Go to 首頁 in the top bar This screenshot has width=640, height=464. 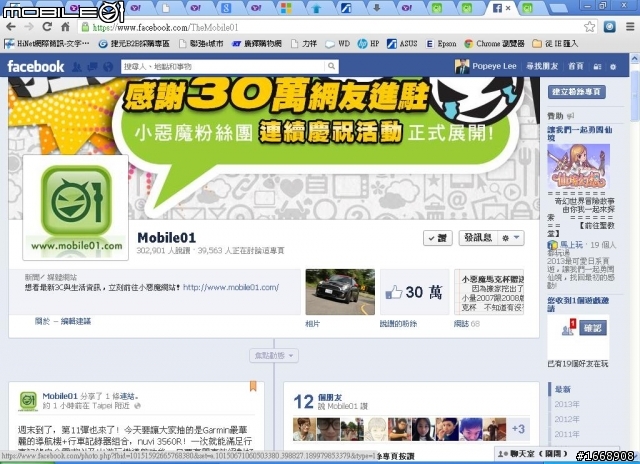(576, 66)
